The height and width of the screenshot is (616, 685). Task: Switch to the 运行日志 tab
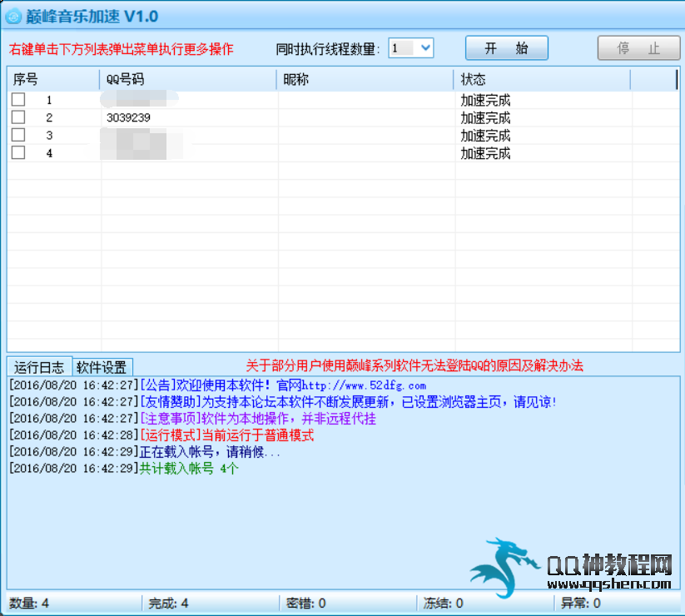click(x=39, y=367)
